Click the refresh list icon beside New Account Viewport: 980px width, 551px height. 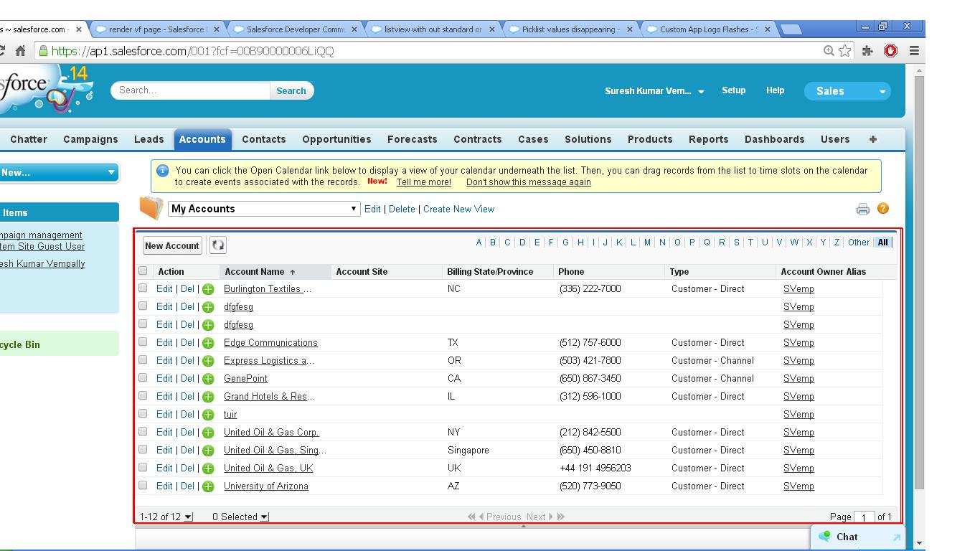(218, 245)
